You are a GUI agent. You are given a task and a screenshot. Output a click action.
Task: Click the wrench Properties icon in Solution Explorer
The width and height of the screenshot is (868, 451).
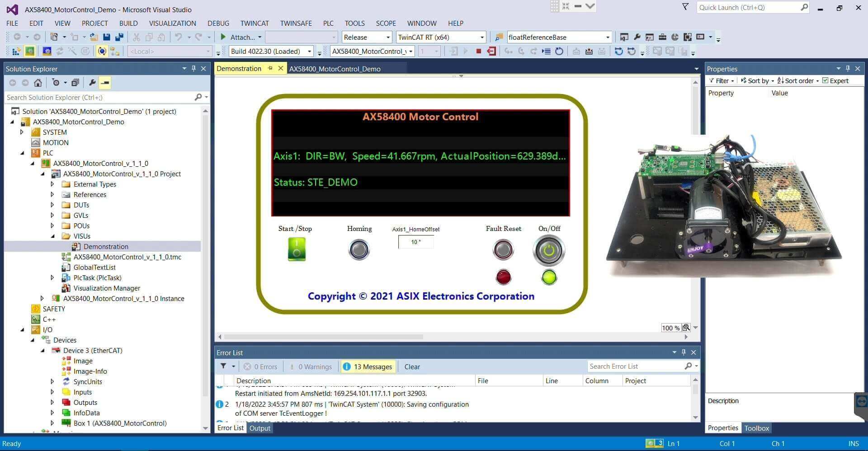(x=92, y=83)
